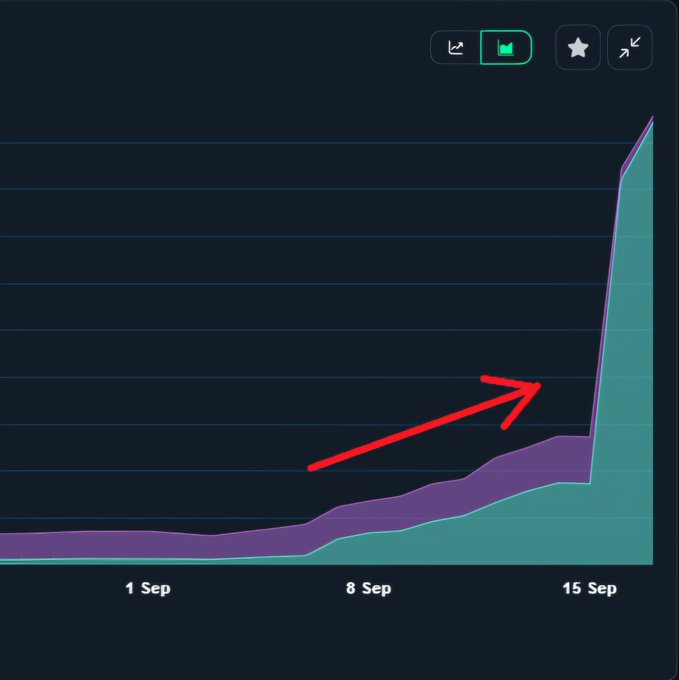This screenshot has height=680, width=679.
Task: Select the 15 Sep date label
Action: [x=589, y=589]
